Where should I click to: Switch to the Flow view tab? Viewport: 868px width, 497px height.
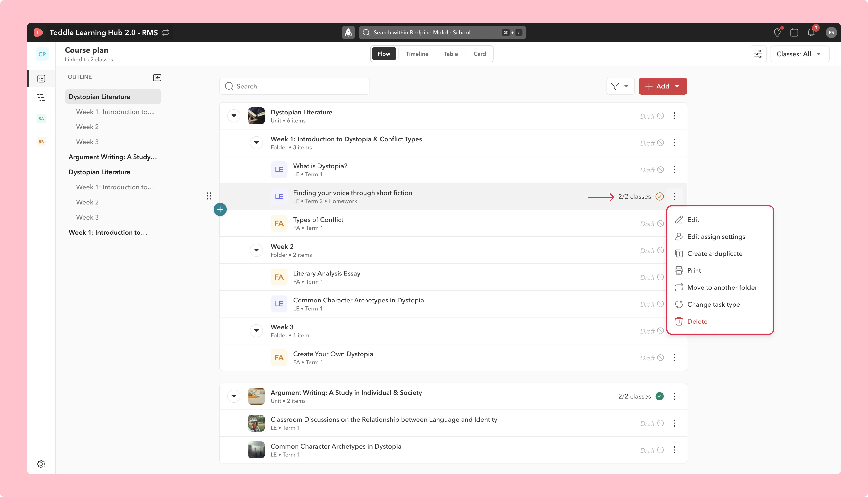384,54
